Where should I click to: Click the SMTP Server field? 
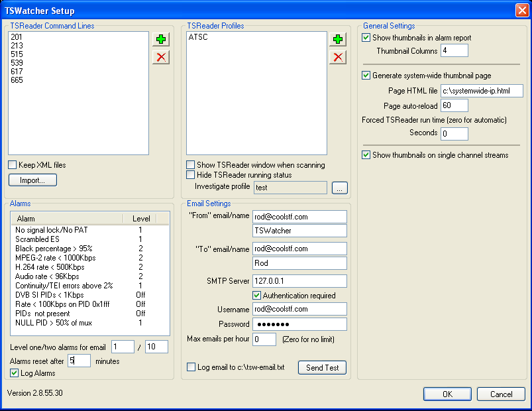click(299, 281)
